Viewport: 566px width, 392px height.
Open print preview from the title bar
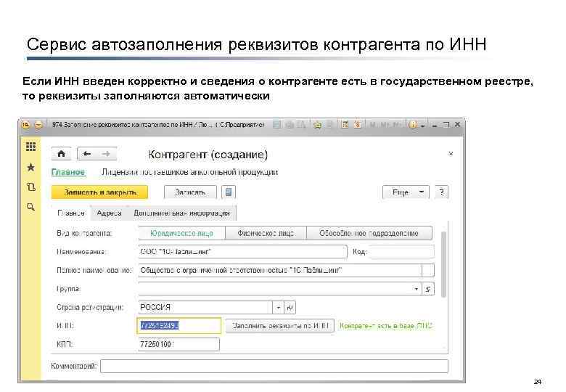click(301, 125)
